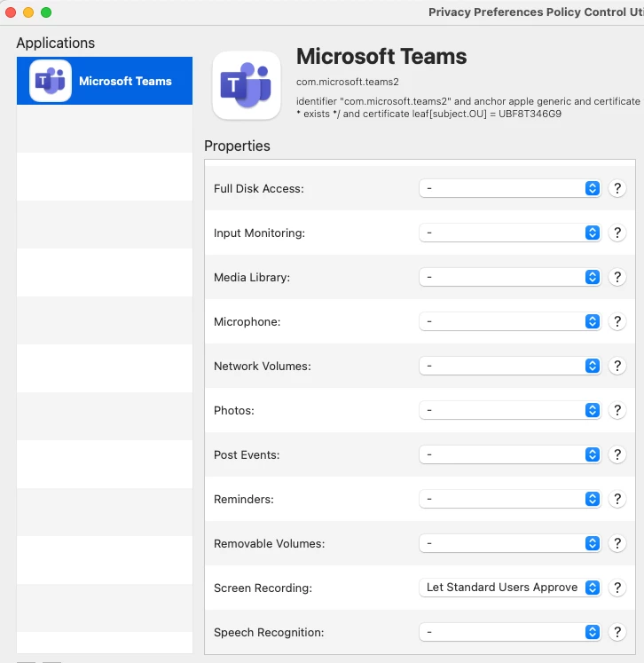Show help for Removable Volumes

[x=617, y=543]
